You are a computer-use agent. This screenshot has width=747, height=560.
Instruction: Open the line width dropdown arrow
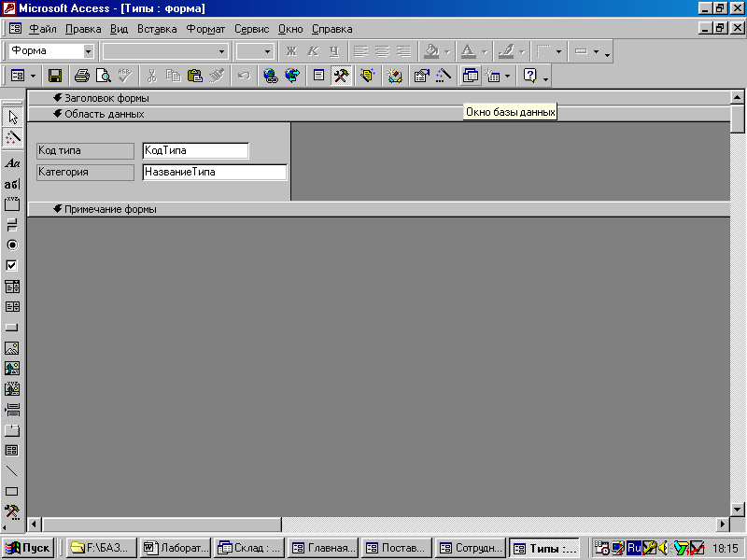558,51
